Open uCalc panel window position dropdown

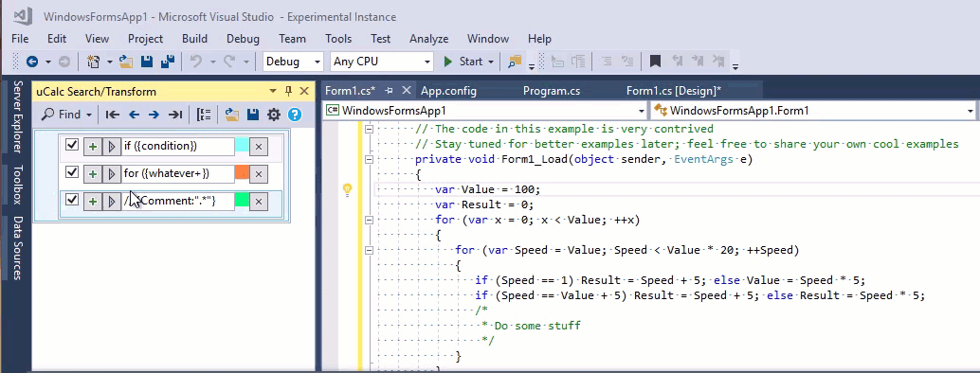273,91
